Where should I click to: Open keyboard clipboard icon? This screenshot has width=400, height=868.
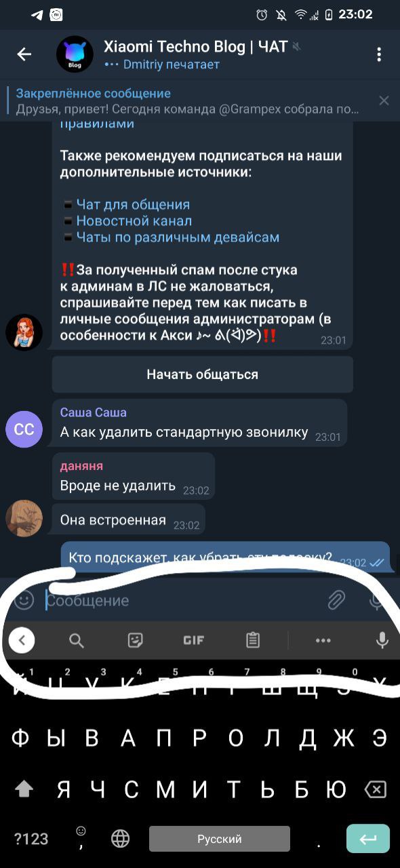[x=253, y=640]
